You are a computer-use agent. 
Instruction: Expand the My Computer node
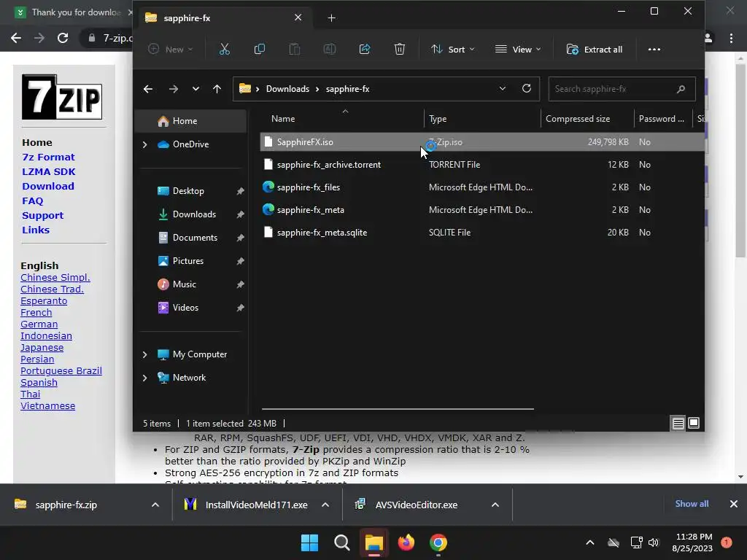(x=145, y=354)
